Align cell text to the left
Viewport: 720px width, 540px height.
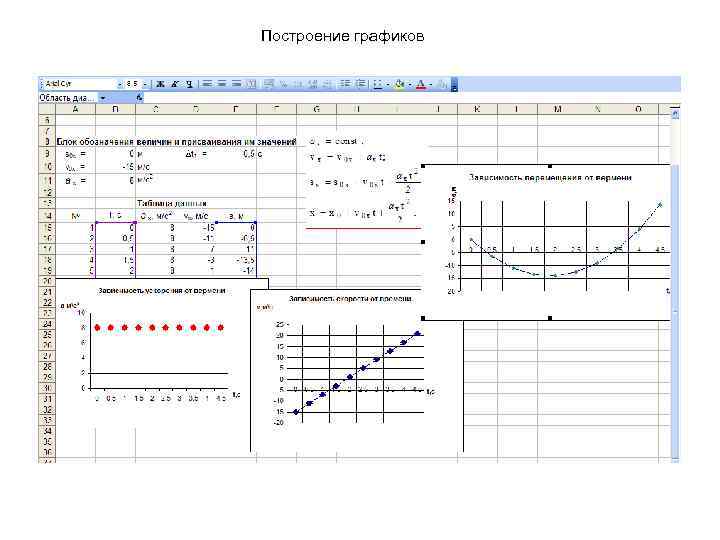coord(207,84)
